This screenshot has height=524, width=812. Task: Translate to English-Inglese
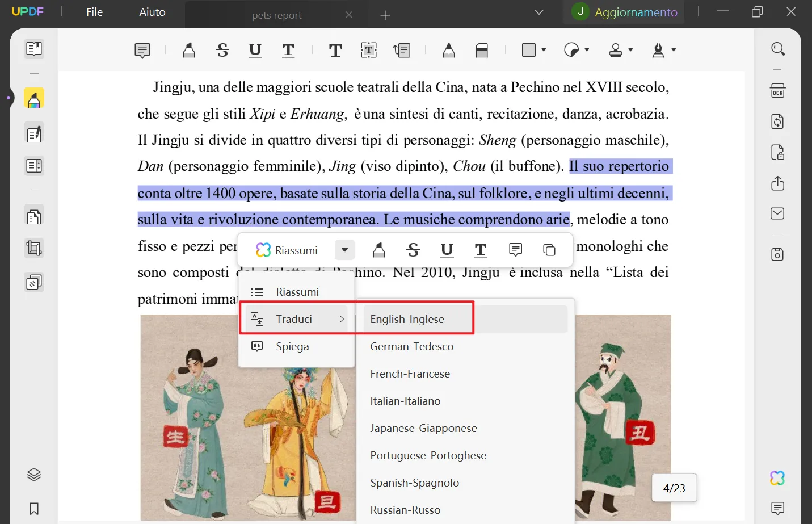coord(465,319)
